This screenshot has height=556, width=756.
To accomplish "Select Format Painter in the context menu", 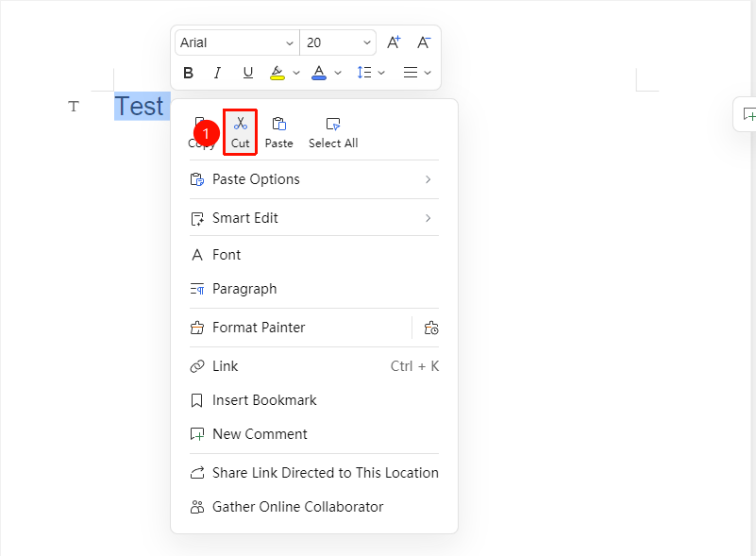I will point(301,328).
